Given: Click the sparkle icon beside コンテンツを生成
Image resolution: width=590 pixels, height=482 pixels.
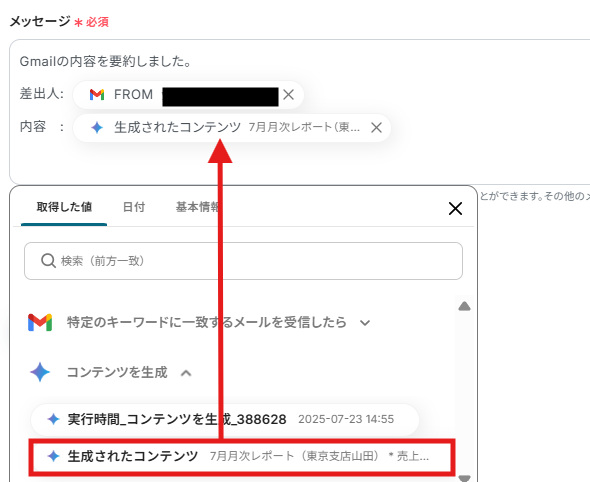Looking at the screenshot, I should click(40, 372).
